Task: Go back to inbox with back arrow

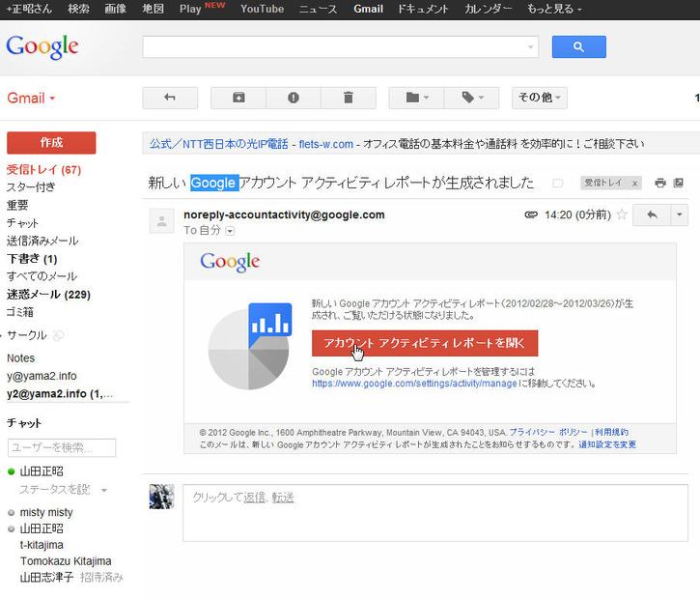Action: point(170,98)
